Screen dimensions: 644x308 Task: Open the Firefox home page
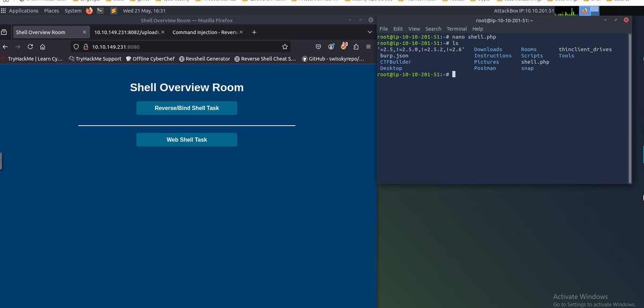click(43, 47)
